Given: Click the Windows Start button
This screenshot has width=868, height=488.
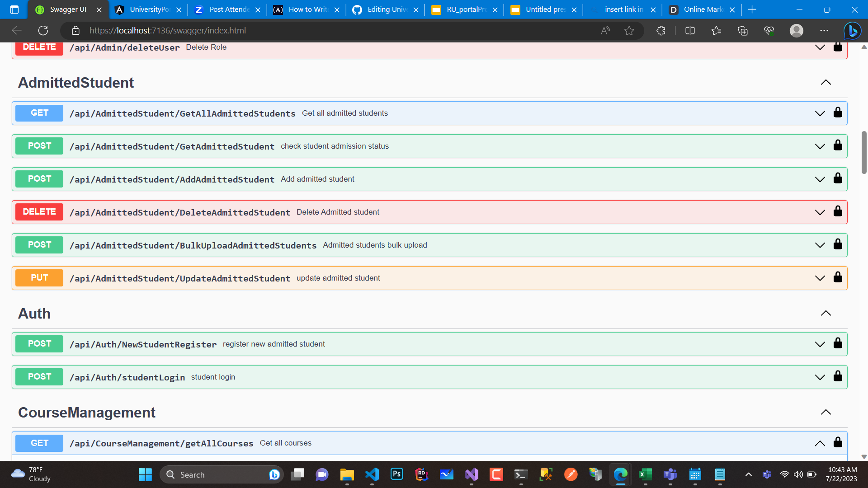Looking at the screenshot, I should (x=145, y=474).
